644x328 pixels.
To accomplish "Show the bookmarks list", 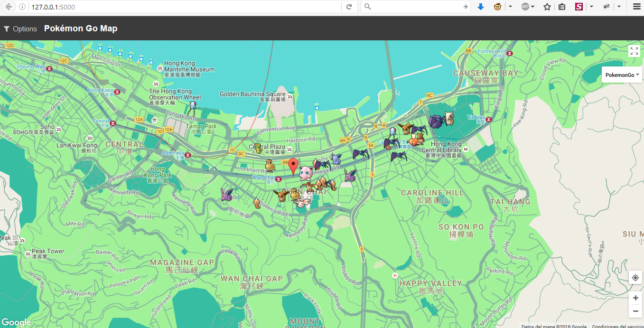I will coord(562,7).
